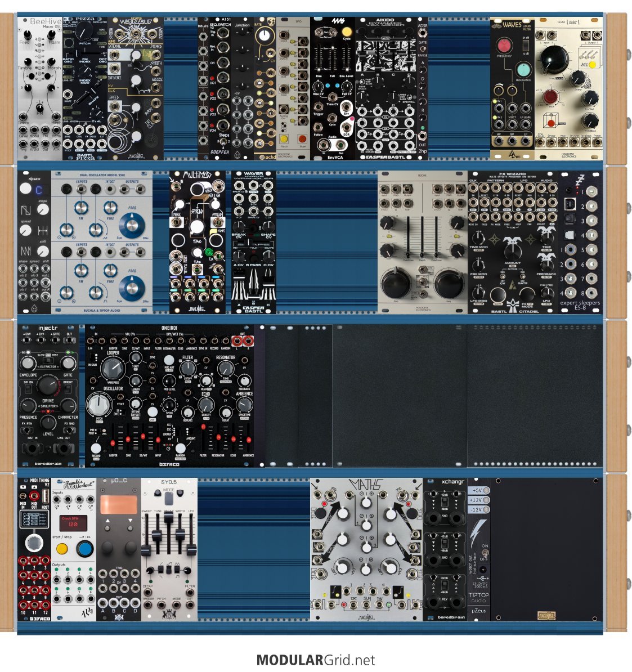
Task: Click the pink FREQUENCY knob on Waves filter
Action: point(504,46)
